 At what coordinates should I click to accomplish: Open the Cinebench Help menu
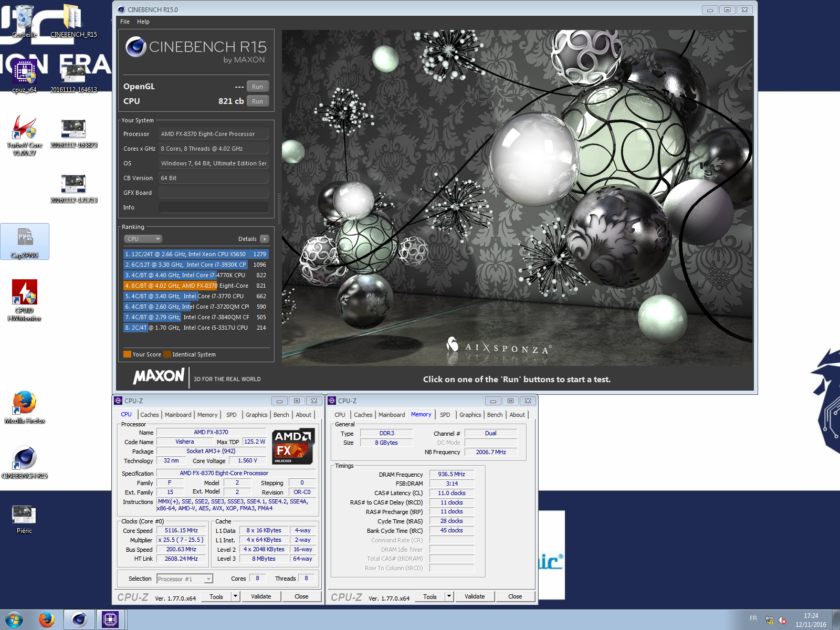coord(143,22)
